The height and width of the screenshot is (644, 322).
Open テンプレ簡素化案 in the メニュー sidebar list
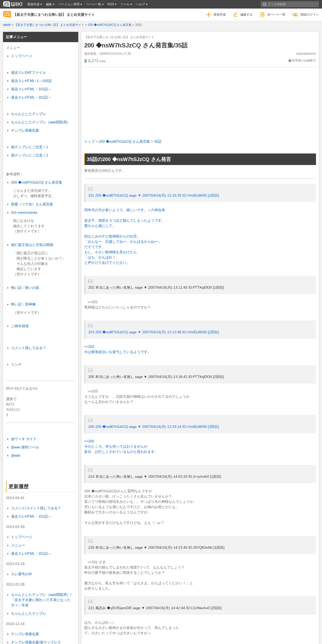click(25, 130)
